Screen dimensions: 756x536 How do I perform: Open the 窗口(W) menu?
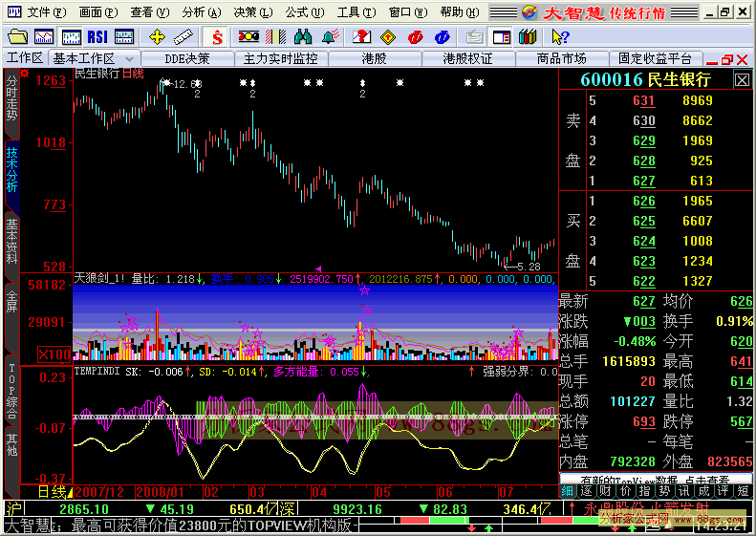(x=408, y=12)
